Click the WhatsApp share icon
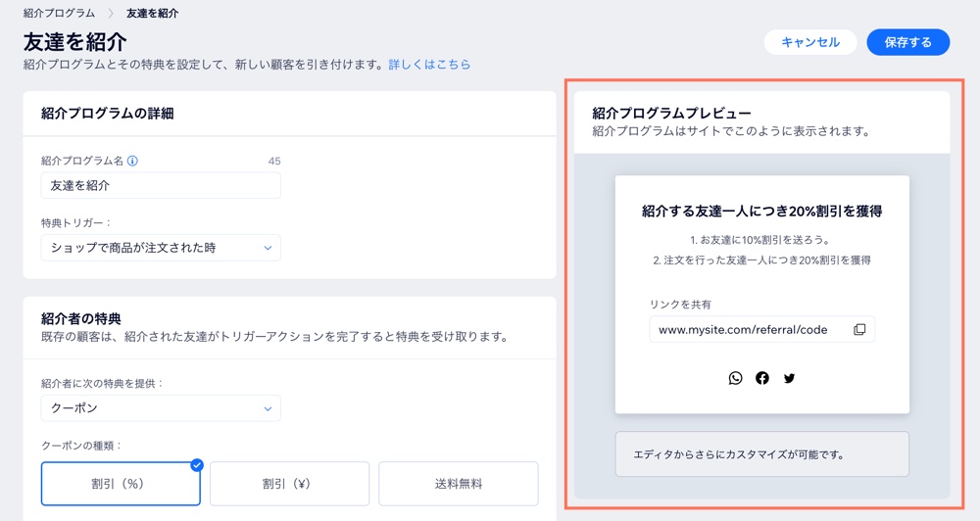The width and height of the screenshot is (980, 521). coord(736,378)
